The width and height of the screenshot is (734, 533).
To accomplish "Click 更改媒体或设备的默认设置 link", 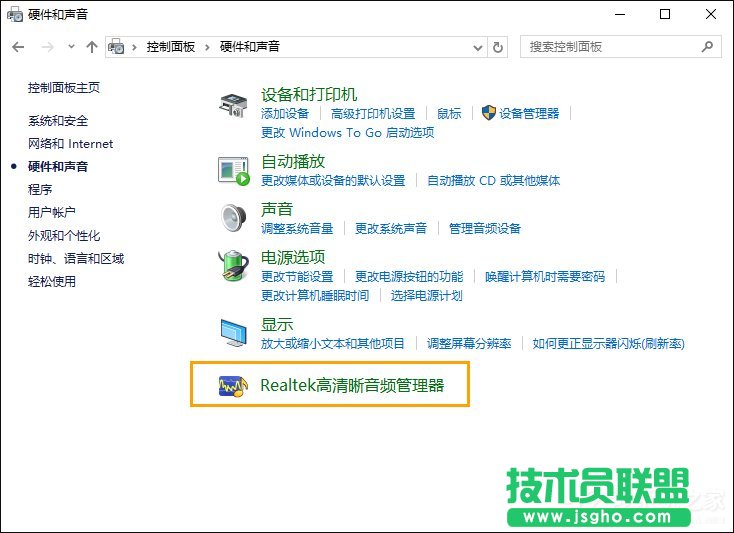I will point(333,181).
